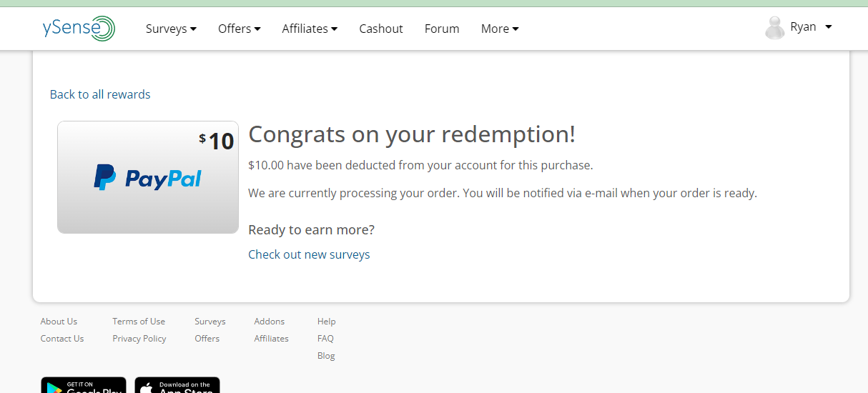Click the user avatar icon next to Ryan

pyautogui.click(x=775, y=28)
